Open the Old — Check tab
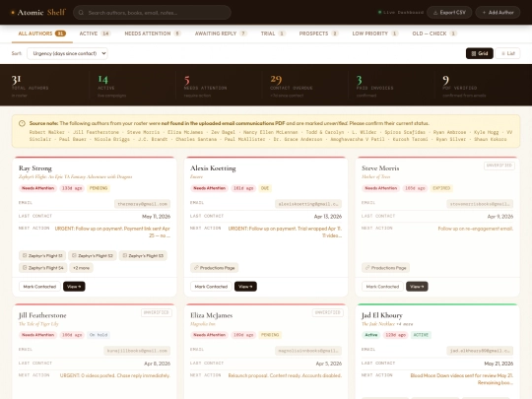This screenshot has width=532, height=399. [x=434, y=33]
